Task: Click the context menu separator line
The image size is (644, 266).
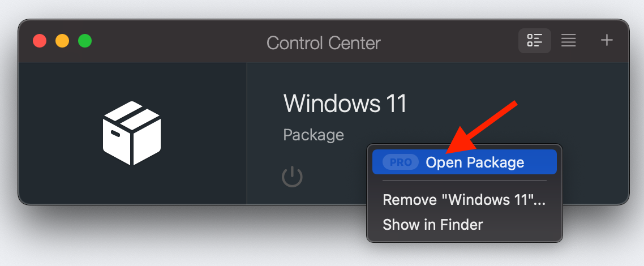Action: point(464,181)
